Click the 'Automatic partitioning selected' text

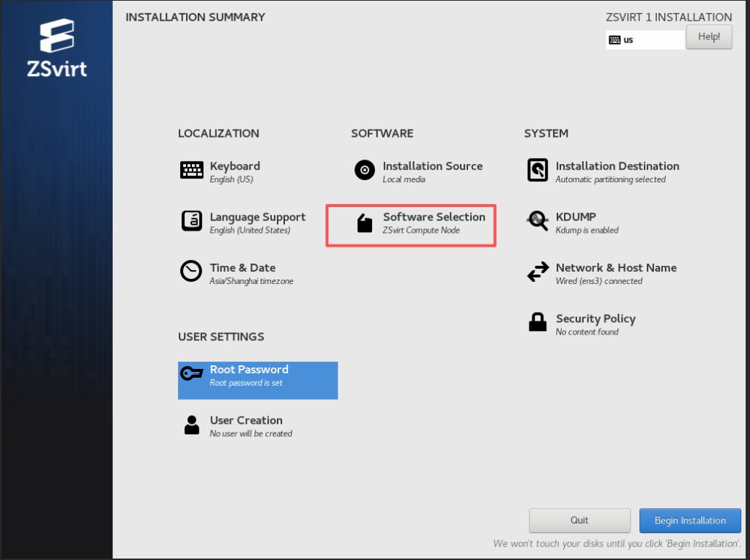(611, 179)
